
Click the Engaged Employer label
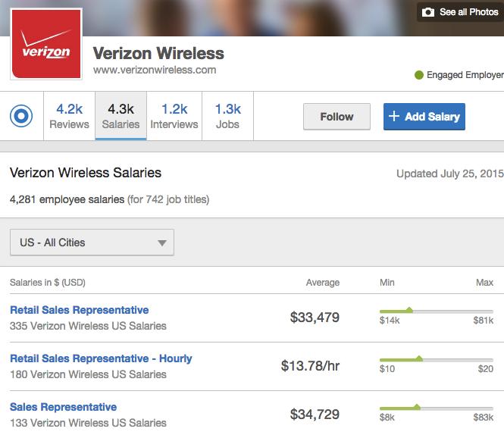465,75
